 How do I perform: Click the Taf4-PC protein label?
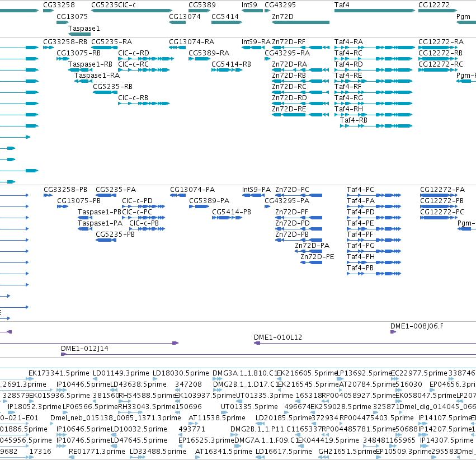[x=360, y=190]
